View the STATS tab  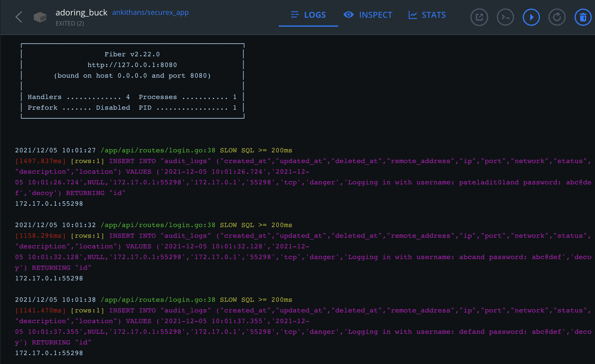[x=427, y=15]
